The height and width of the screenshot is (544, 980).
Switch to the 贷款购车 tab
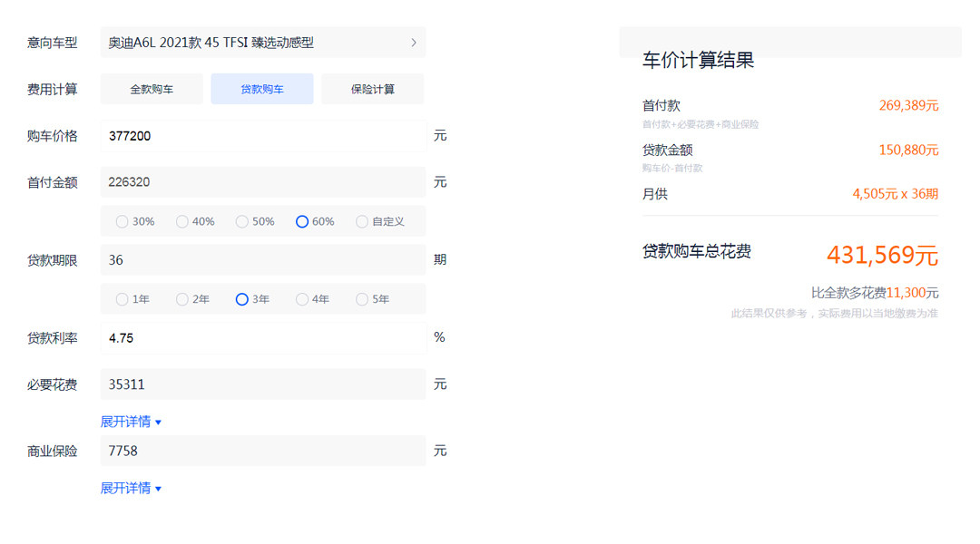[x=262, y=89]
